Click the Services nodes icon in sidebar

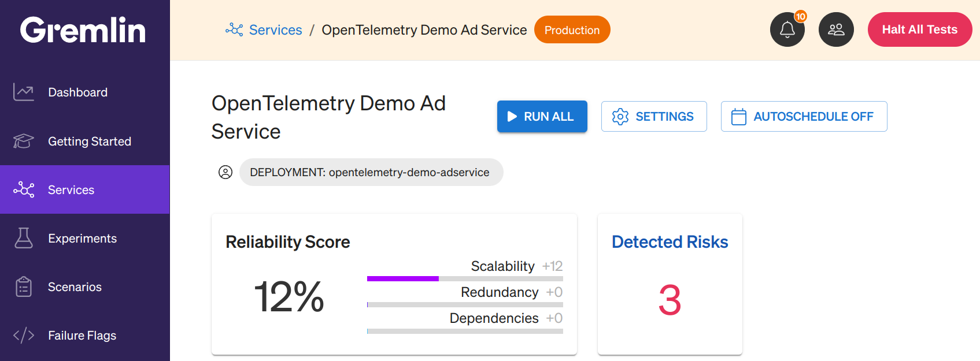(24, 189)
